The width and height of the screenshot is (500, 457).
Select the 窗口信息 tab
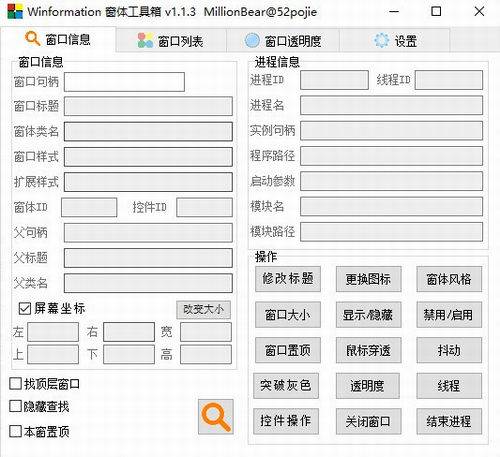tap(58, 39)
